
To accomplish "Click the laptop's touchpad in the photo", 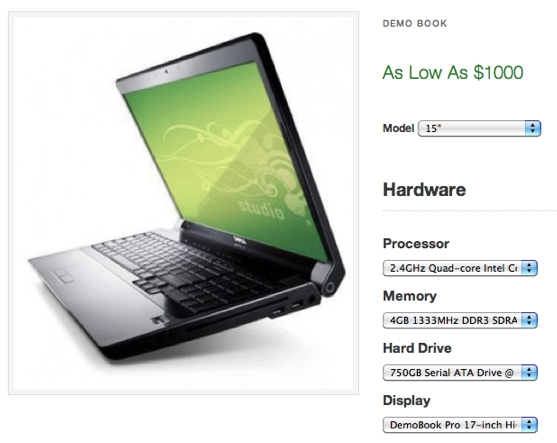I will (63, 276).
